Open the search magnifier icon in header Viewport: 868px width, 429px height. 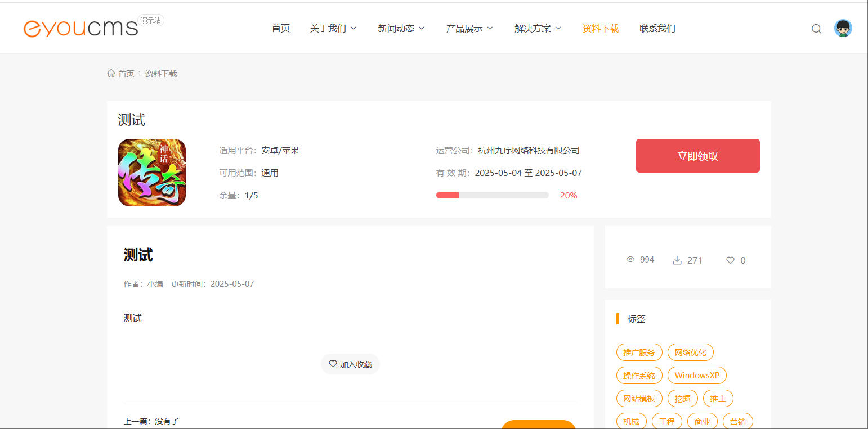click(816, 29)
